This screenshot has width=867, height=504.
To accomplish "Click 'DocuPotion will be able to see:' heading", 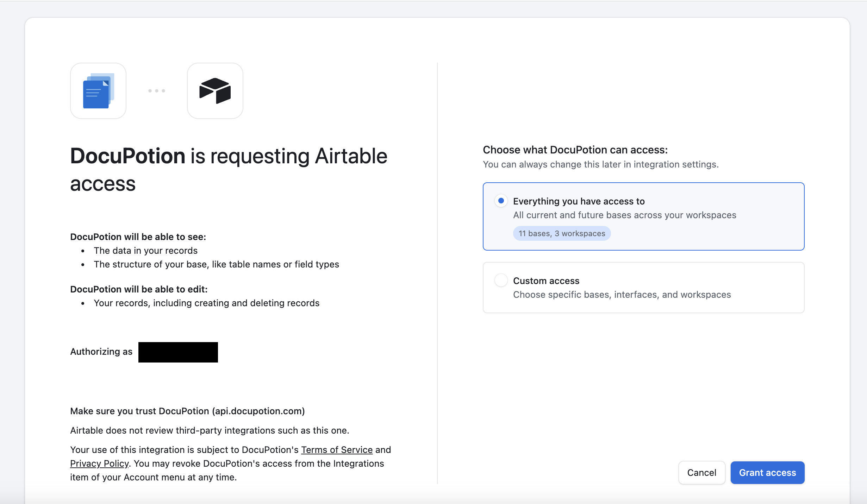I will (x=138, y=237).
